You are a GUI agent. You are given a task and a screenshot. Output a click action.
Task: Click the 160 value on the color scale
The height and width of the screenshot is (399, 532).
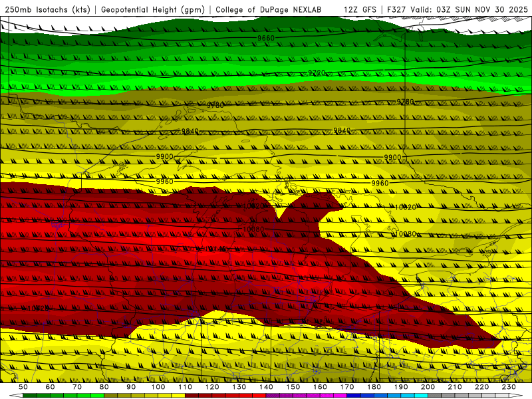pyautogui.click(x=320, y=387)
